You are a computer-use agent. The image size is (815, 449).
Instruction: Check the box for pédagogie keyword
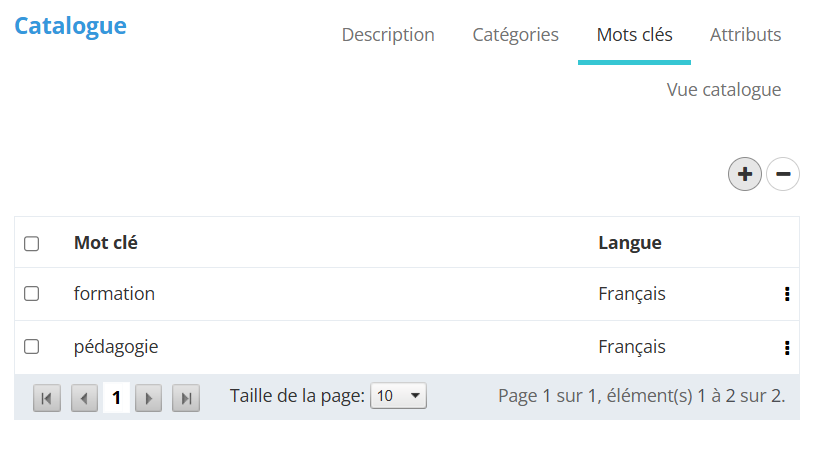pyautogui.click(x=31, y=347)
